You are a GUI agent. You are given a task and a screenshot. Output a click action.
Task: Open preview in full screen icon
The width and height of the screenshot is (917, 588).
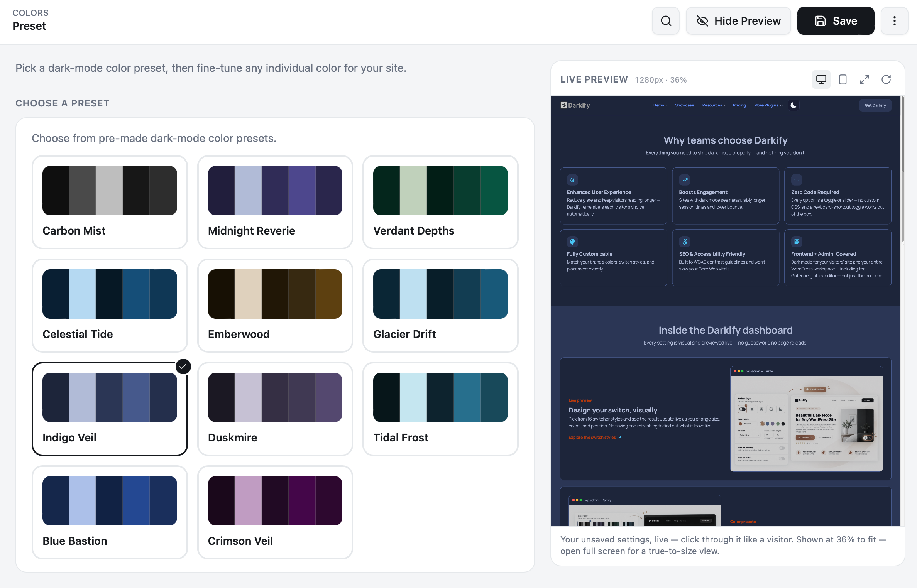click(x=865, y=79)
